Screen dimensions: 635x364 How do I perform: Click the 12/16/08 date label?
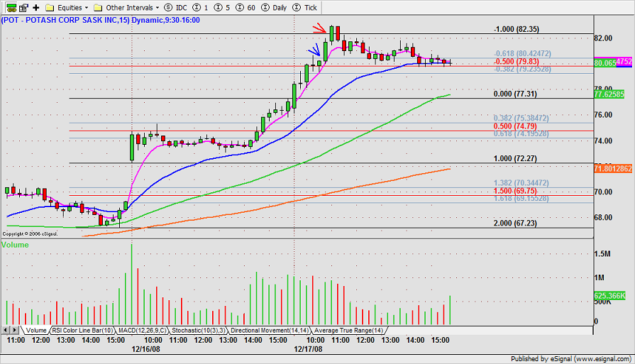[x=145, y=348]
